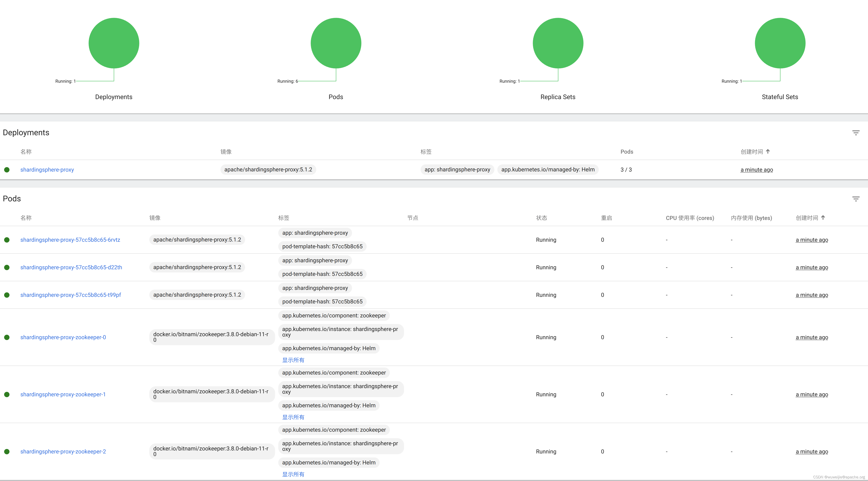Image resolution: width=868 pixels, height=481 pixels.
Task: Open the Pods table filter icon
Action: click(x=856, y=199)
